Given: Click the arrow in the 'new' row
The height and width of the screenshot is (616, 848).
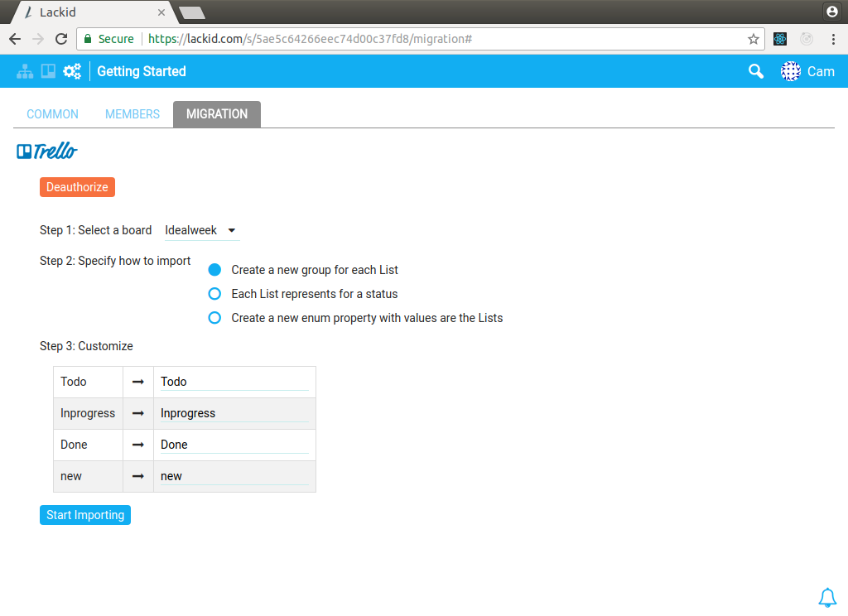Looking at the screenshot, I should click(x=138, y=476).
